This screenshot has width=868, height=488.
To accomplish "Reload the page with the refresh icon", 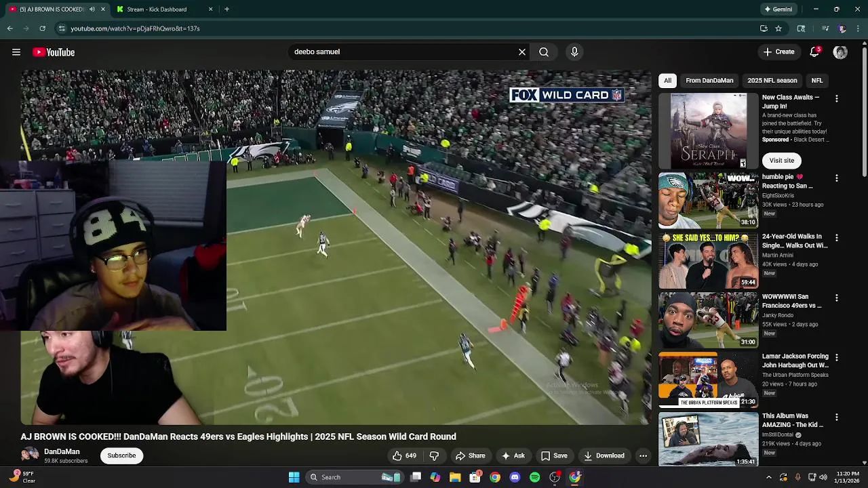I will (42, 28).
